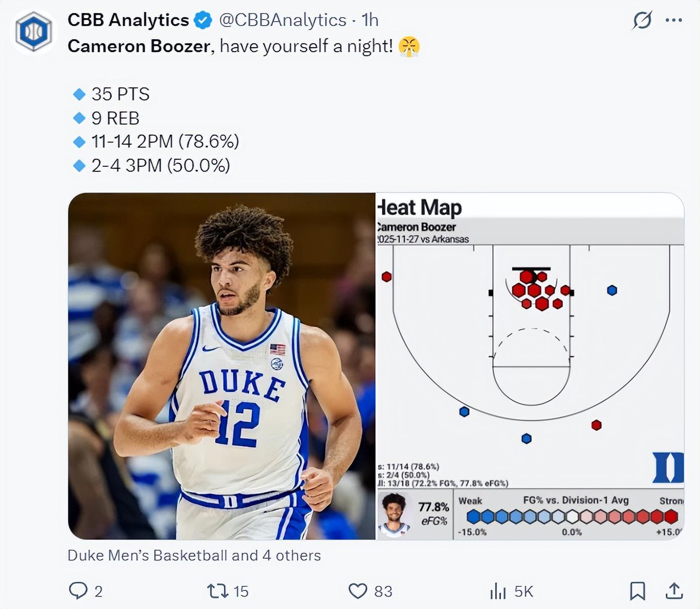This screenshot has width=700, height=609.
Task: Click the small Boozer headshot by eFG%
Action: click(394, 515)
